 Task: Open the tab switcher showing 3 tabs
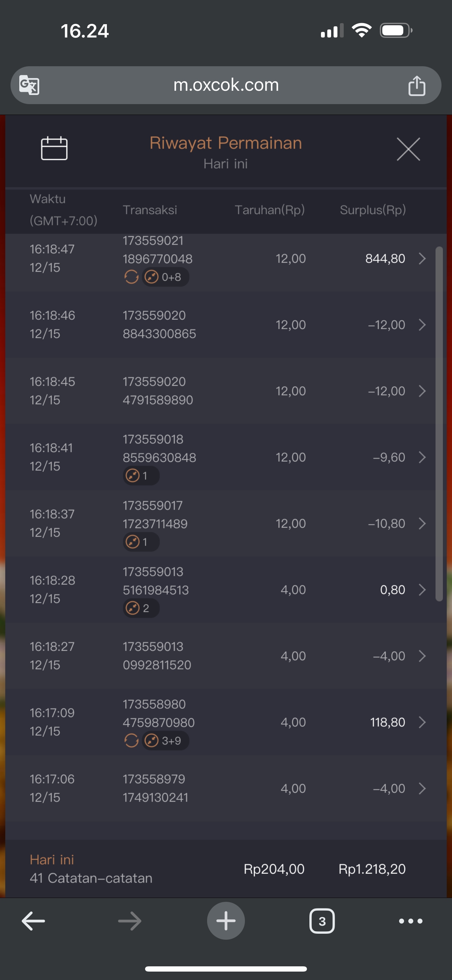[322, 921]
